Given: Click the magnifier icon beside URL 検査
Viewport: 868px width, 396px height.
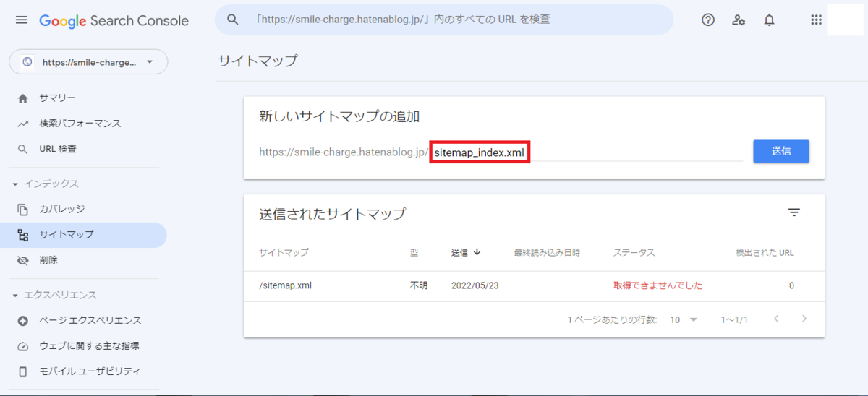Looking at the screenshot, I should (x=23, y=149).
